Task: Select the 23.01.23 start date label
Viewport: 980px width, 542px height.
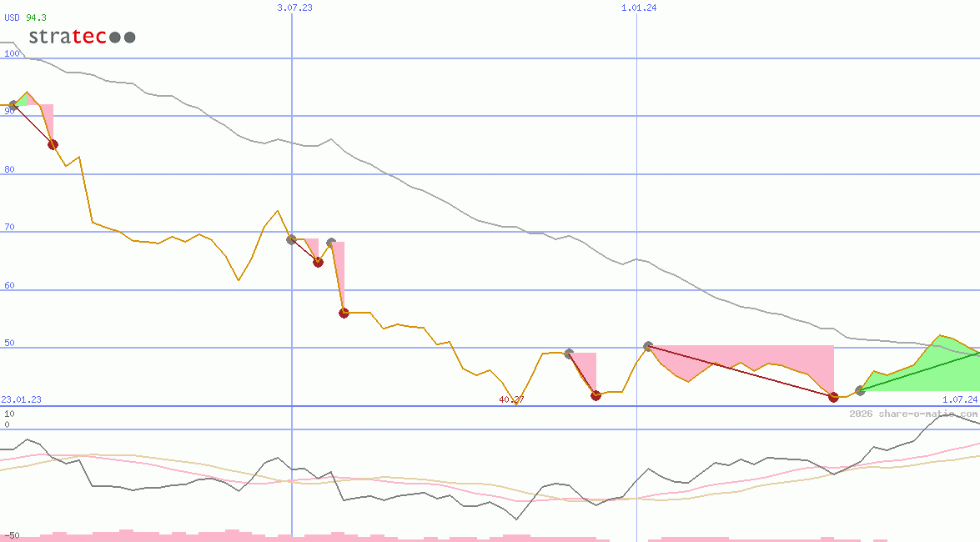Action: pos(21,399)
